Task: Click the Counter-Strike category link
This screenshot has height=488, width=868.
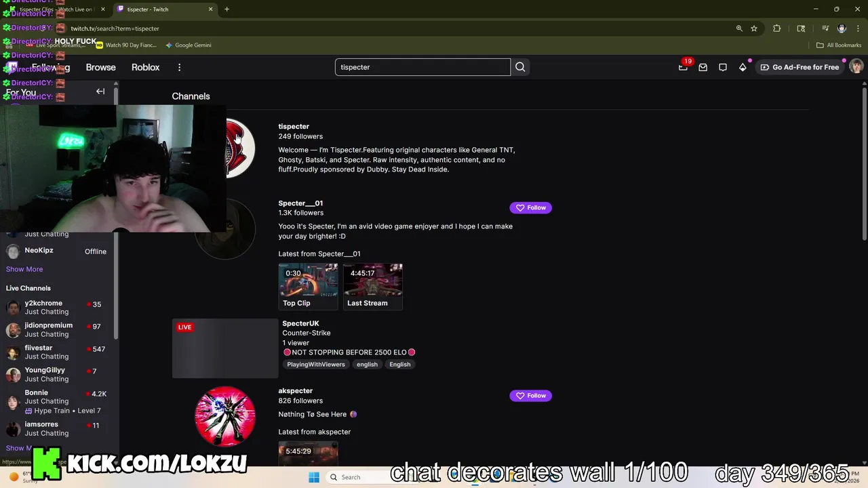Action: click(307, 333)
